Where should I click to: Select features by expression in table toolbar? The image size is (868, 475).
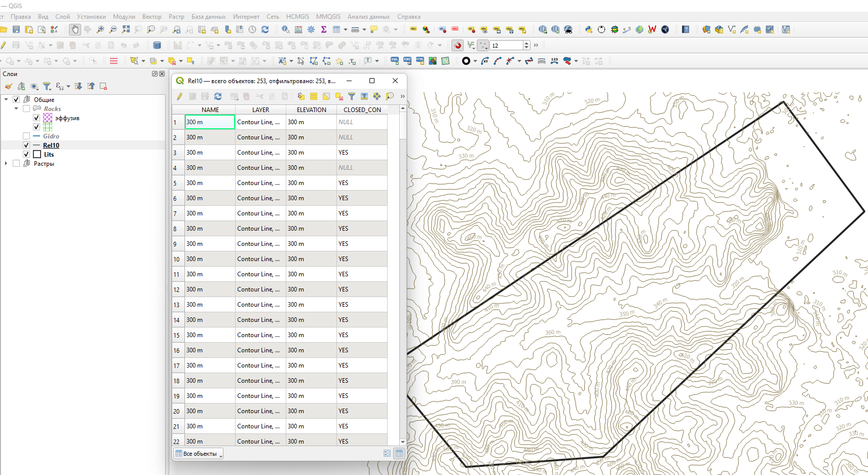pos(301,96)
